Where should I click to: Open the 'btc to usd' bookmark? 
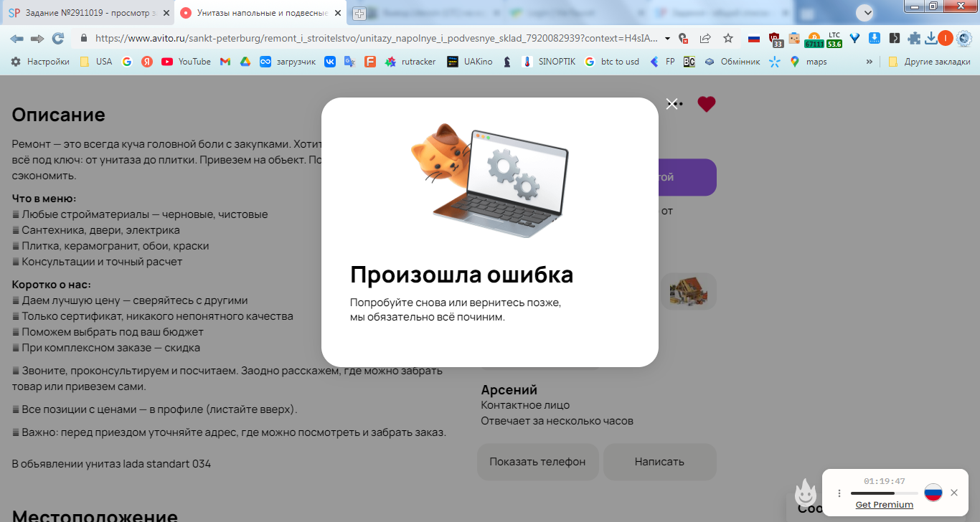612,62
